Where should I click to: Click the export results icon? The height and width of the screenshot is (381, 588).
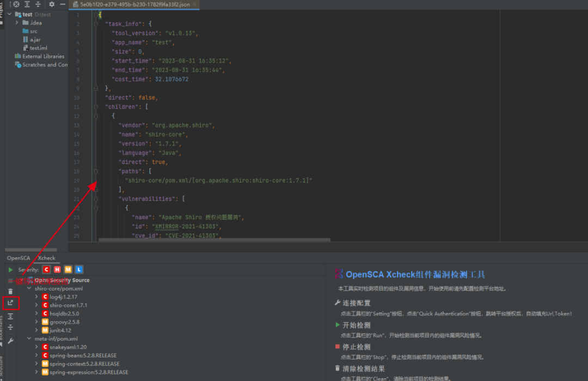(11, 303)
